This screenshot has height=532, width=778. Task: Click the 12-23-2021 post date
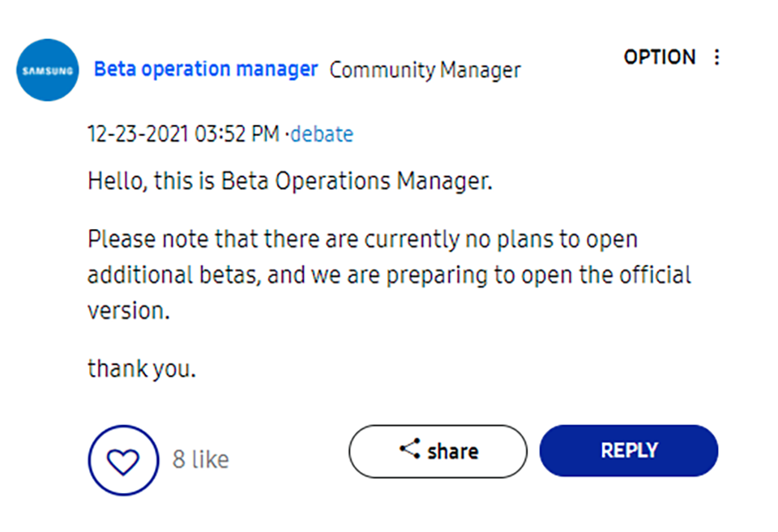139,134
